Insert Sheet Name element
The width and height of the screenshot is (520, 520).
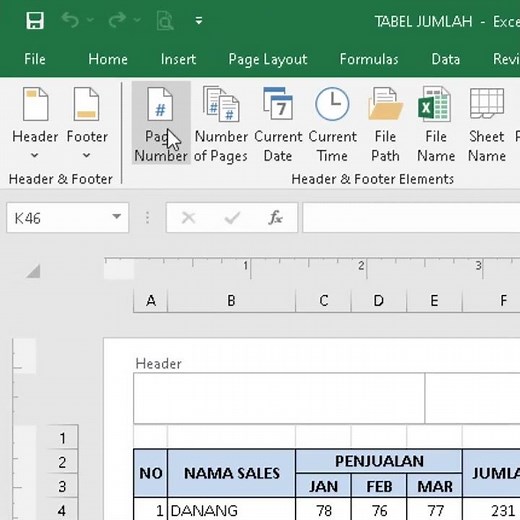(x=487, y=123)
